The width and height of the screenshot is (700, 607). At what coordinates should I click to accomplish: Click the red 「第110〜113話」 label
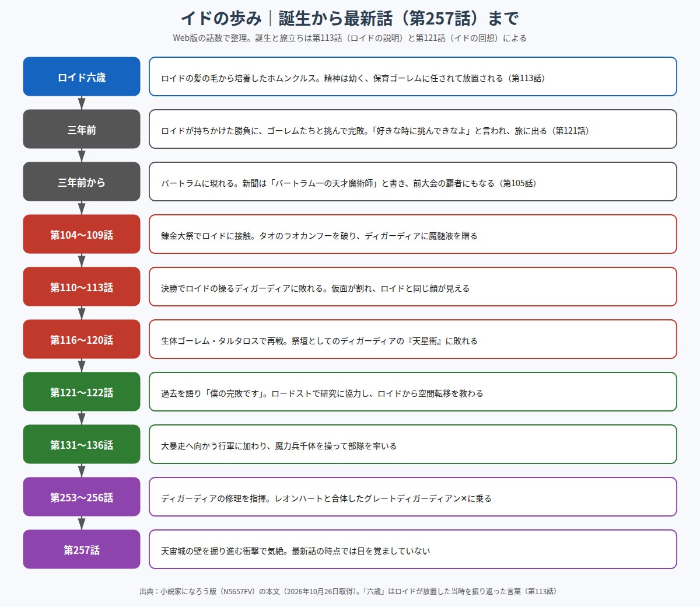82,287
